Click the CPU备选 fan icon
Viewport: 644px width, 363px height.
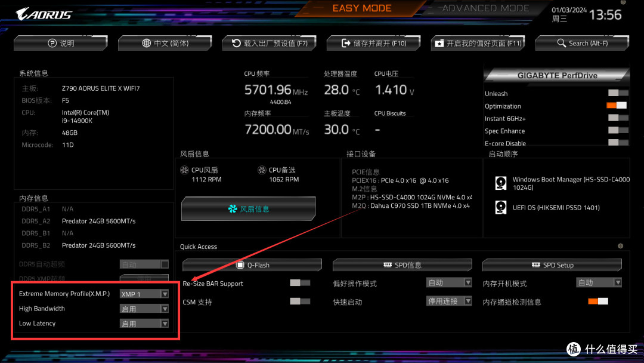262,170
